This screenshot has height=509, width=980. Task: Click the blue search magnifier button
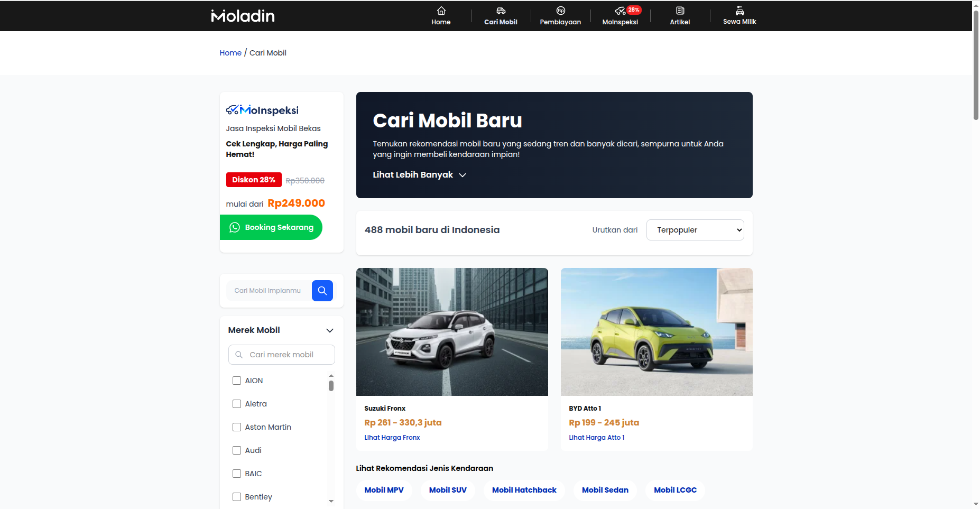pyautogui.click(x=322, y=291)
